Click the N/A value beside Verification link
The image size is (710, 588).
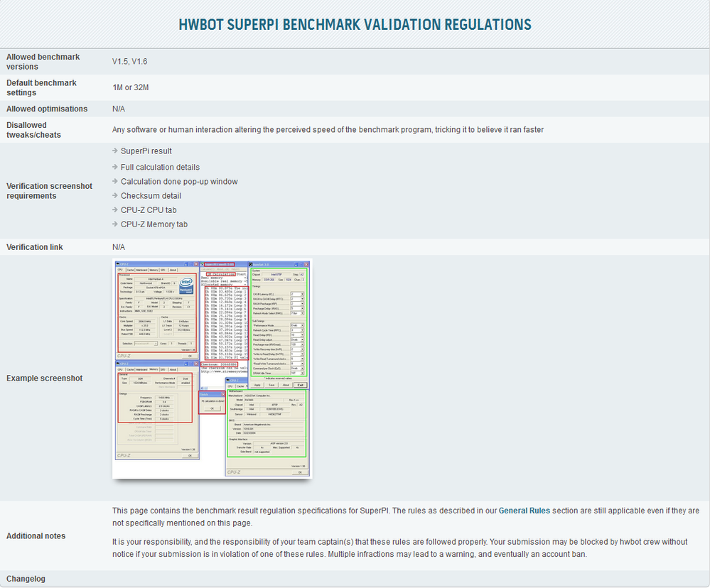point(119,247)
